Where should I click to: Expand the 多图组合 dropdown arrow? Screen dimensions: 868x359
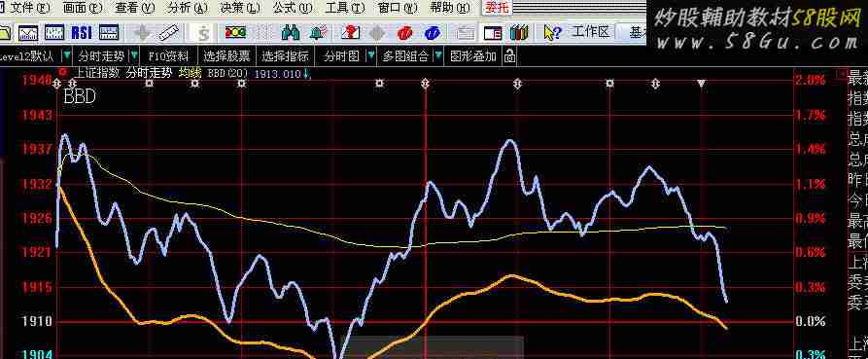[438, 56]
